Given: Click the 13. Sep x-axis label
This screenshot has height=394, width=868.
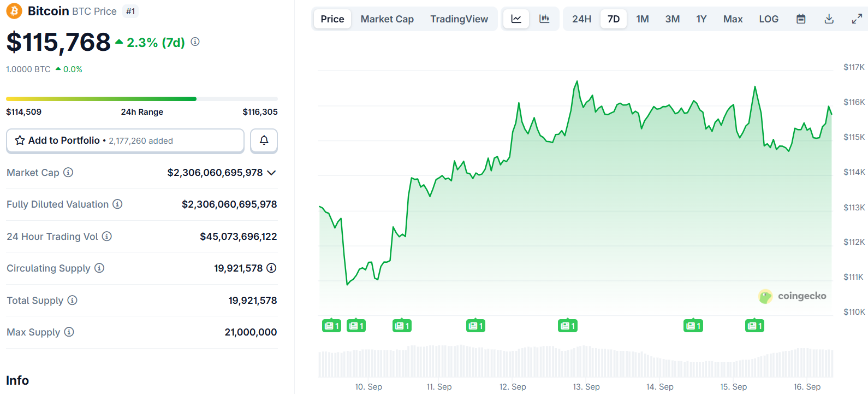Looking at the screenshot, I should [x=586, y=387].
